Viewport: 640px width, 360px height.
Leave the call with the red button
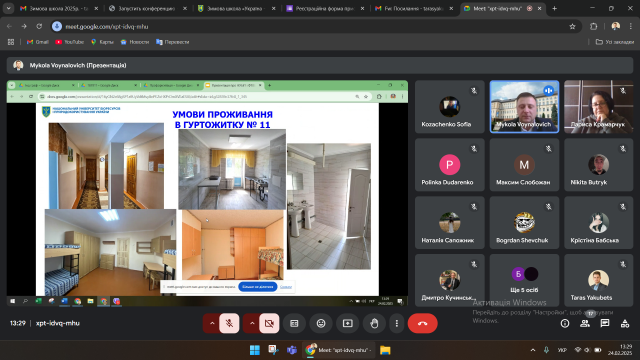click(422, 323)
